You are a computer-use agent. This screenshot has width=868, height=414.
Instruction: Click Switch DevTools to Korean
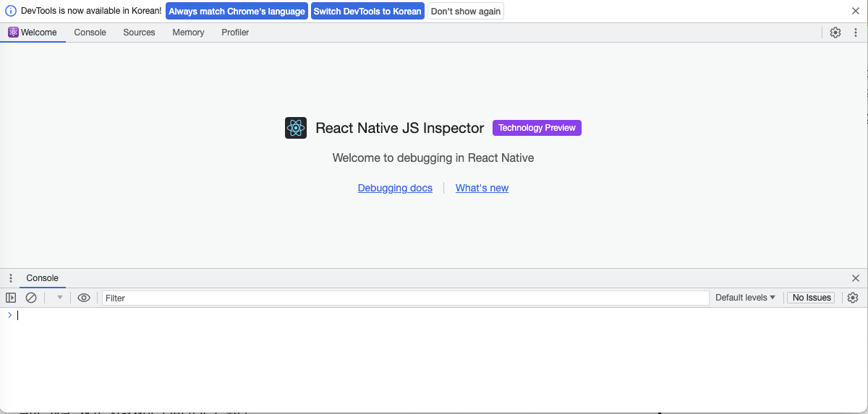click(x=367, y=11)
